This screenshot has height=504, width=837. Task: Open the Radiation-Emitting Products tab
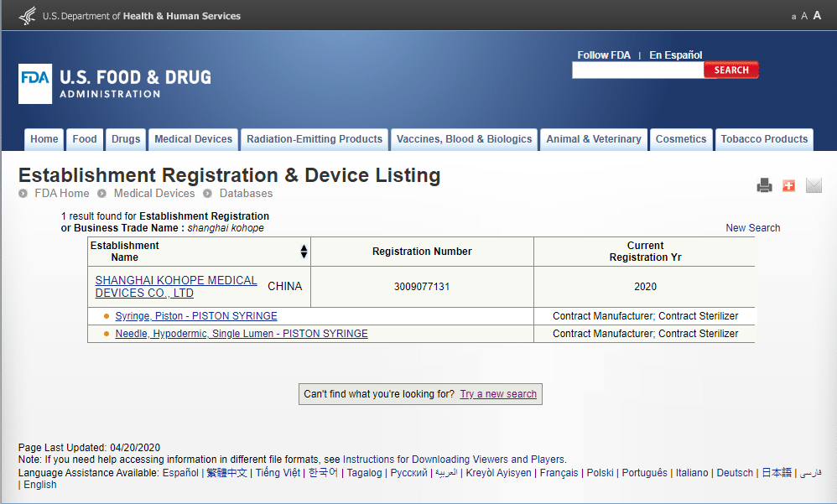315,139
